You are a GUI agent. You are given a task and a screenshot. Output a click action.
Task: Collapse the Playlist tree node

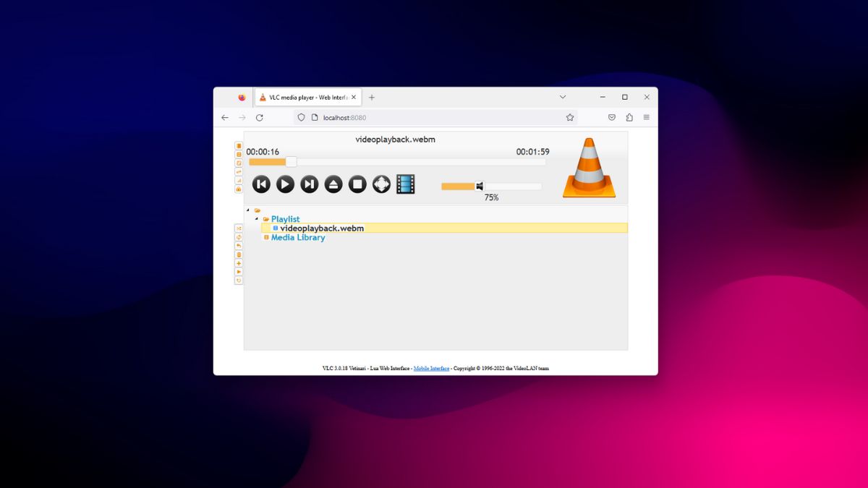click(x=256, y=219)
